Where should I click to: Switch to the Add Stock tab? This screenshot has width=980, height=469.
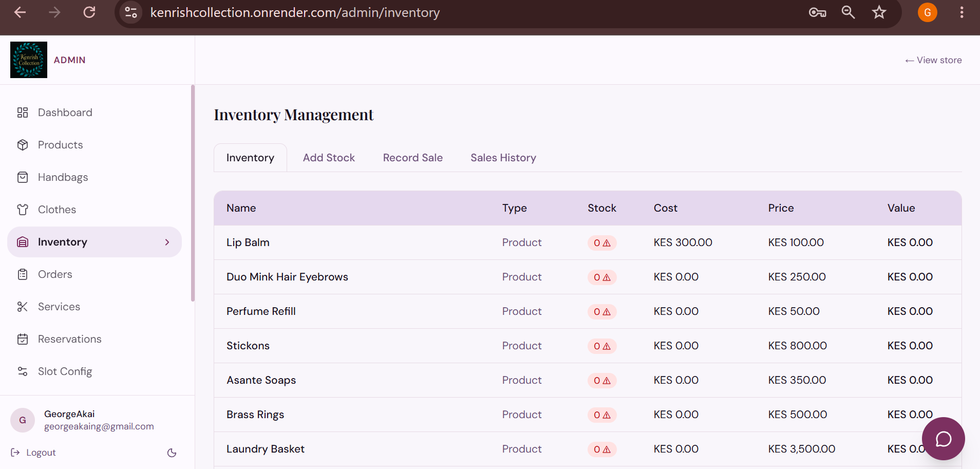[x=329, y=158]
